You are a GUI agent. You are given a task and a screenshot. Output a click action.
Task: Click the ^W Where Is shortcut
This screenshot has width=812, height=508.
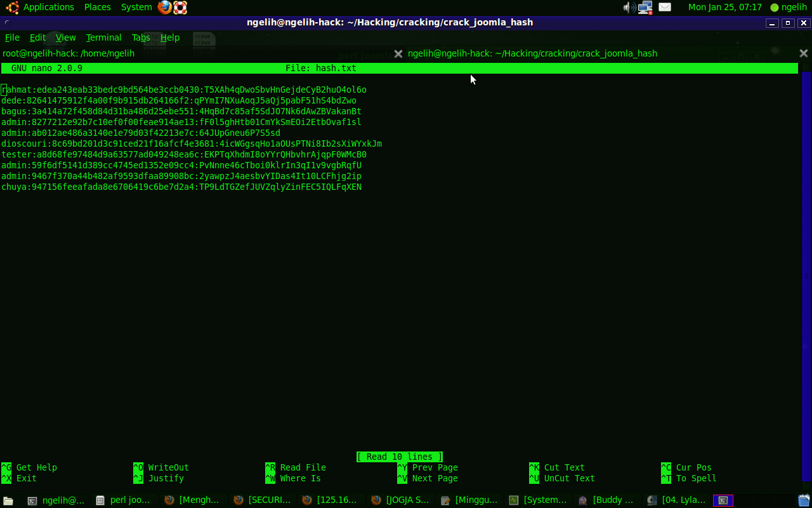tap(293, 478)
